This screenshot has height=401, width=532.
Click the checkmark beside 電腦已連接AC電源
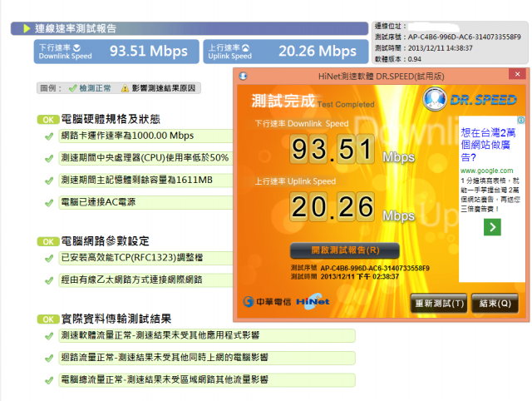49,203
